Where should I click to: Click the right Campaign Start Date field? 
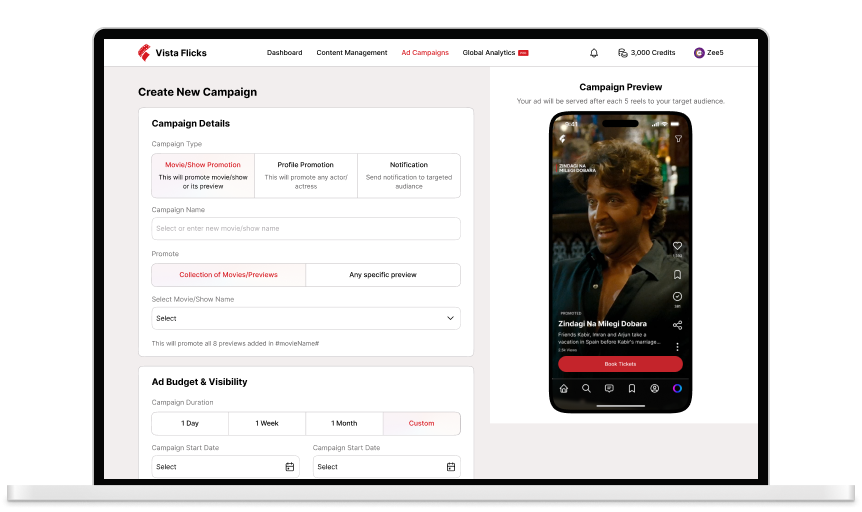[386, 467]
